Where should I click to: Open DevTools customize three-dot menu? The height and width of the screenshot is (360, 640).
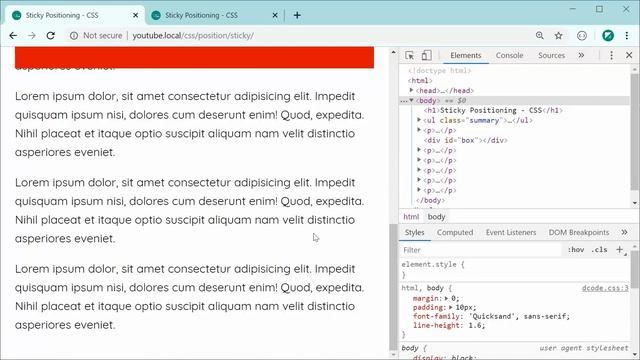tap(611, 55)
